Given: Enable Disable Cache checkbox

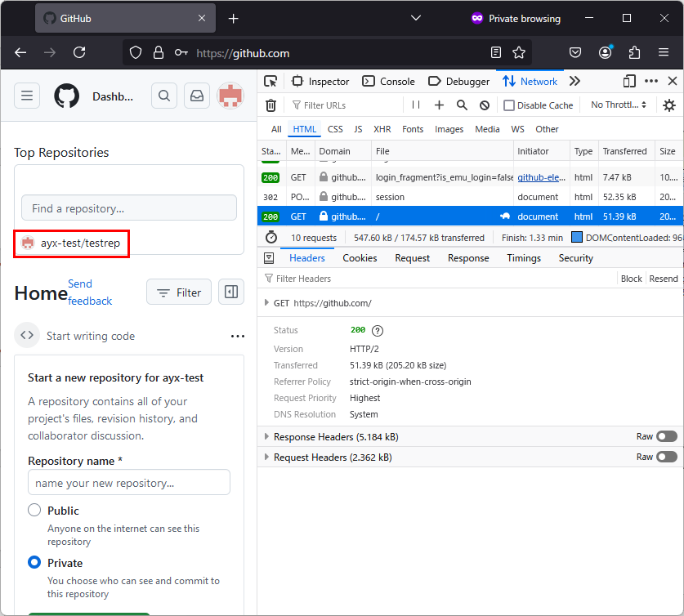Looking at the screenshot, I should click(509, 105).
